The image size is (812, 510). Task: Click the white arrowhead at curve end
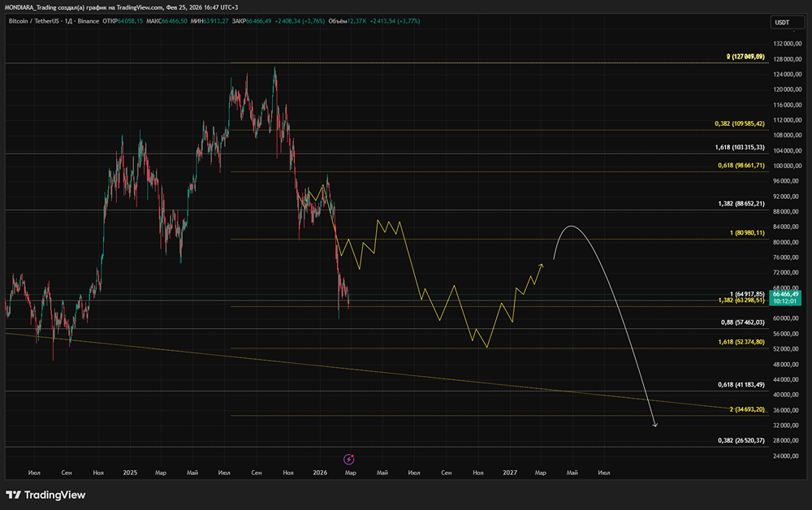[x=654, y=424]
